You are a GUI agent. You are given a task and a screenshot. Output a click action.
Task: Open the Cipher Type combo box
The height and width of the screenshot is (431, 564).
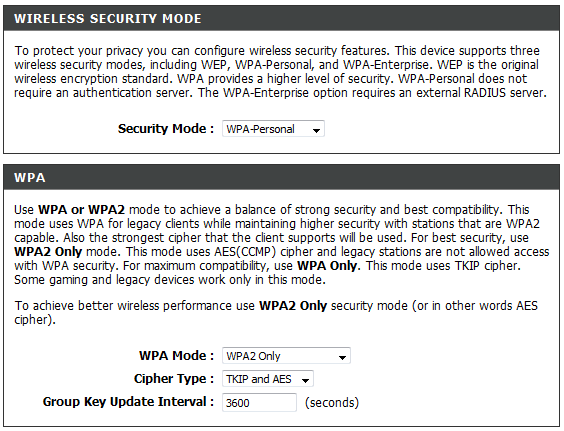click(x=268, y=379)
